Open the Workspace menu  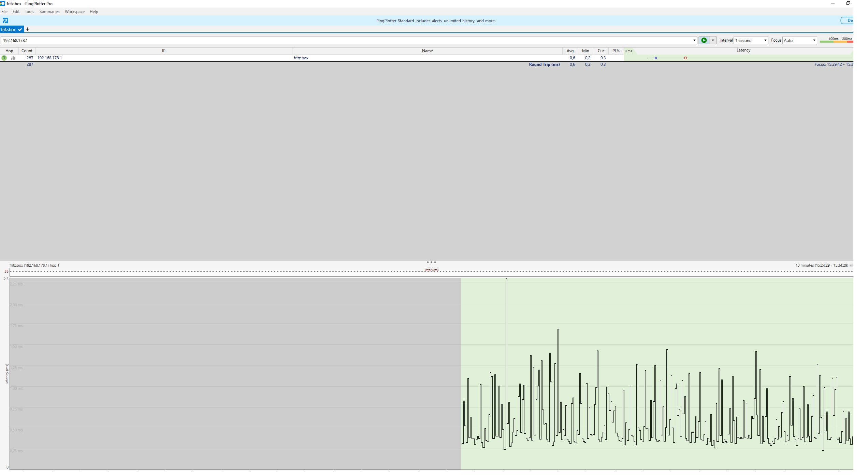point(74,12)
